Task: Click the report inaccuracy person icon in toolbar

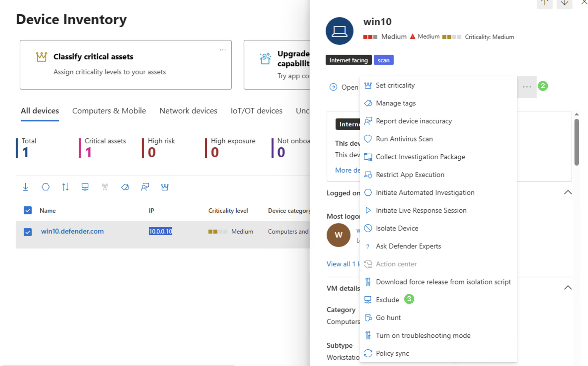Action: pyautogui.click(x=145, y=187)
